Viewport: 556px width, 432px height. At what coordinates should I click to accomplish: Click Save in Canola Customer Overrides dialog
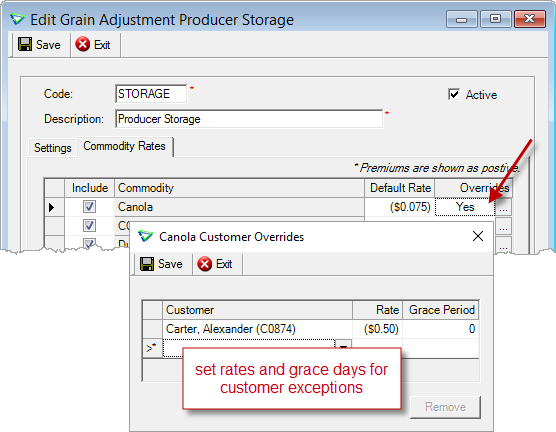coord(161,264)
